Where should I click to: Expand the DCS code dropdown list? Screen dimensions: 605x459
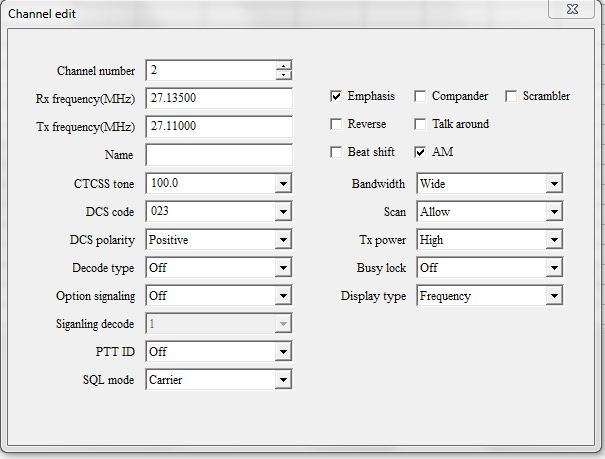[x=283, y=212]
